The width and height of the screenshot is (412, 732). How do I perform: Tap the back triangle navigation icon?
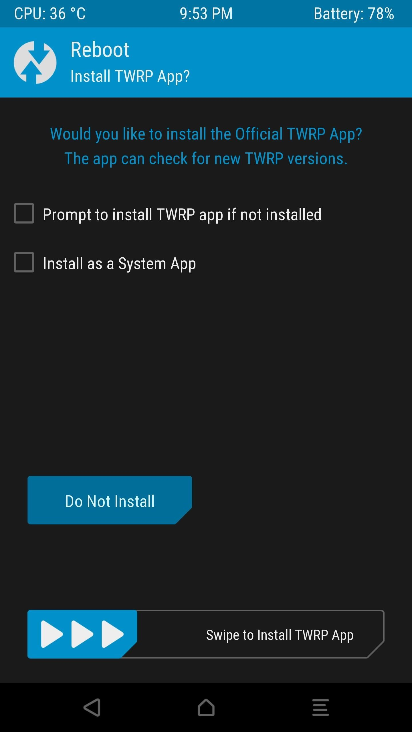92,708
